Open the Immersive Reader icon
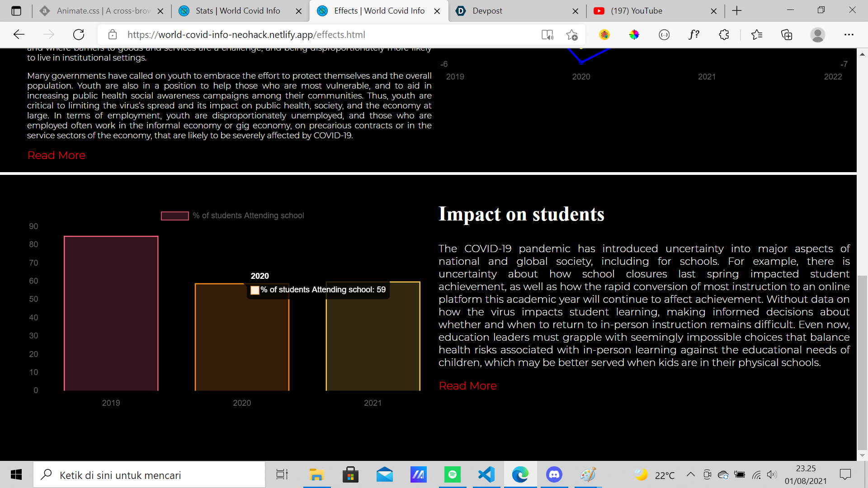This screenshot has height=488, width=868. 547,34
